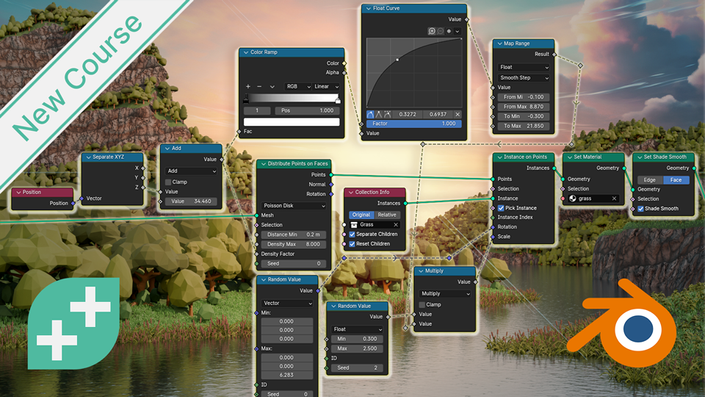The width and height of the screenshot is (705, 397).
Task: Toggle clipping dot icon in Float Curve
Action: tap(449, 31)
